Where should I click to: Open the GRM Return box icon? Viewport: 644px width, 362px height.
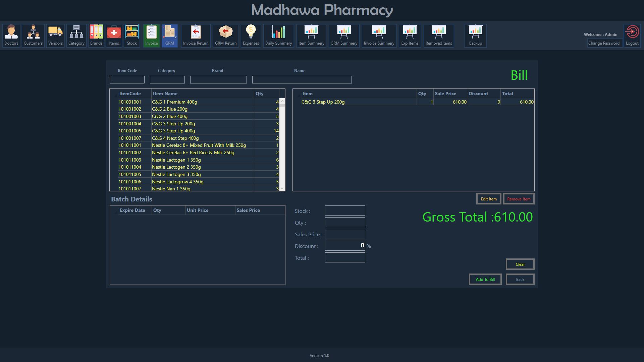coord(226,36)
